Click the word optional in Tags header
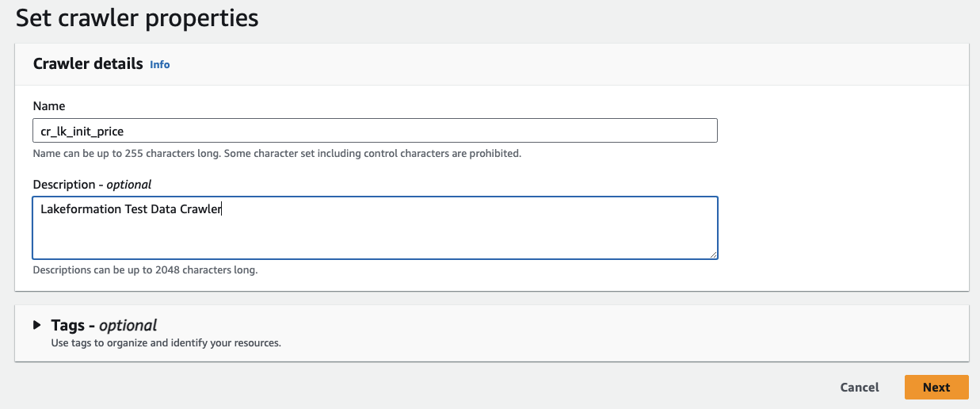The image size is (980, 409). point(128,325)
